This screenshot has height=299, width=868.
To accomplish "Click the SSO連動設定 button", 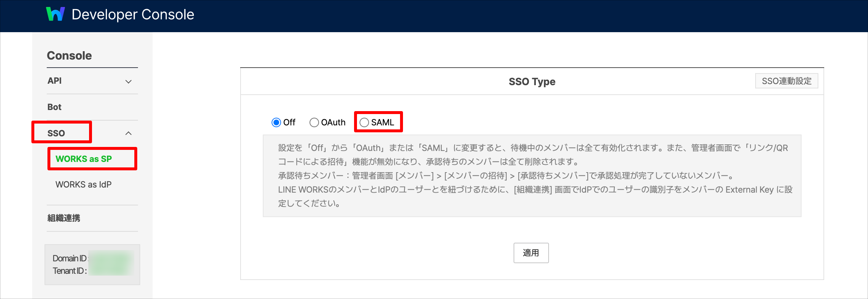I will click(x=787, y=81).
